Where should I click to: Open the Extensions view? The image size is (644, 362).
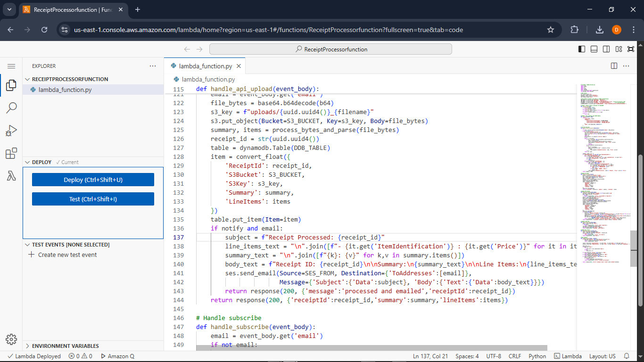pos(11,153)
